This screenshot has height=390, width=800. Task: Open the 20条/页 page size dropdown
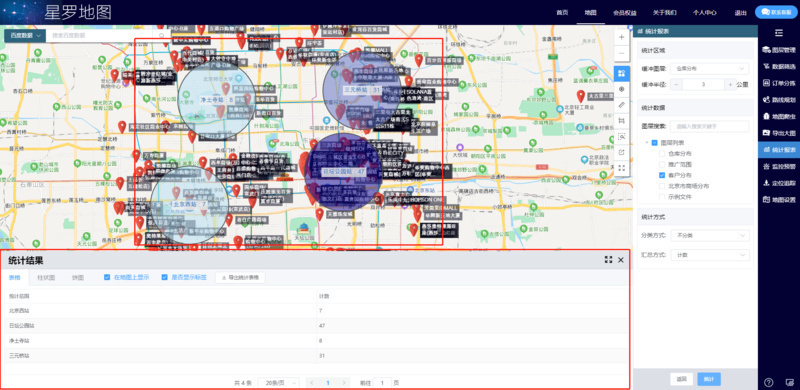(280, 382)
